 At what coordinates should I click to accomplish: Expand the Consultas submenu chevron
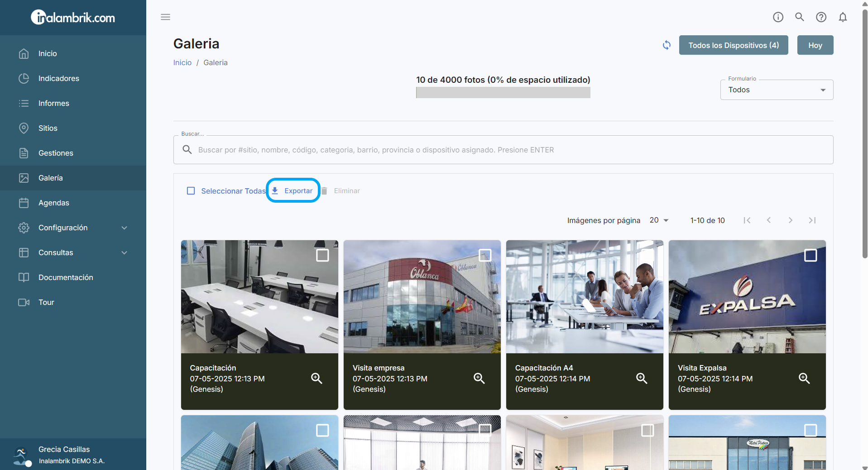click(125, 252)
